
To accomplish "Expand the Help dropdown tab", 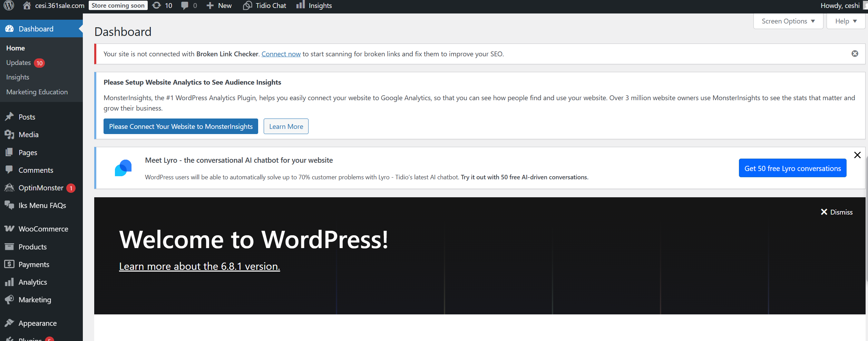I will [x=846, y=21].
